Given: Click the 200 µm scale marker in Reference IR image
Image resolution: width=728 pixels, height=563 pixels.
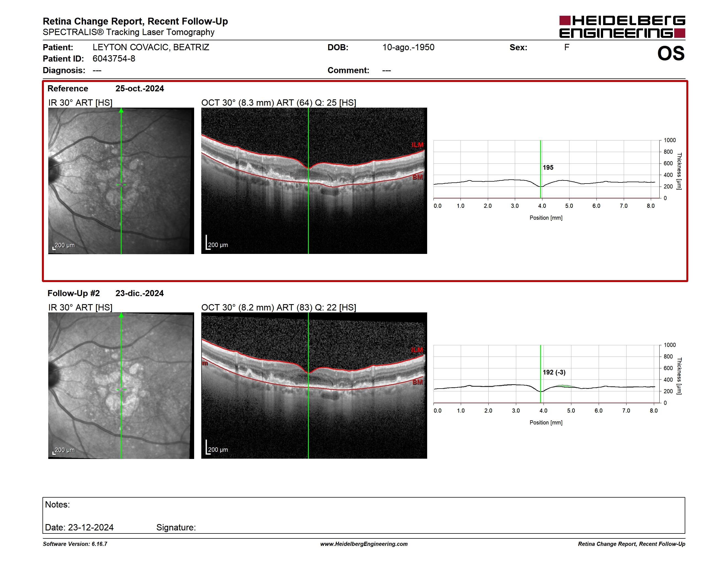Looking at the screenshot, I should click(x=64, y=246).
